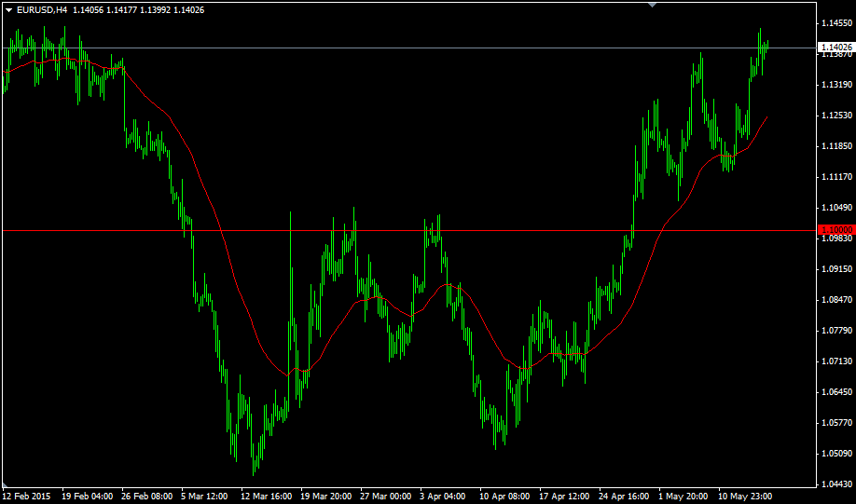Viewport: 856px width, 504px height.
Task: Click the 12 Feb 2015 date label
Action: coord(27,497)
